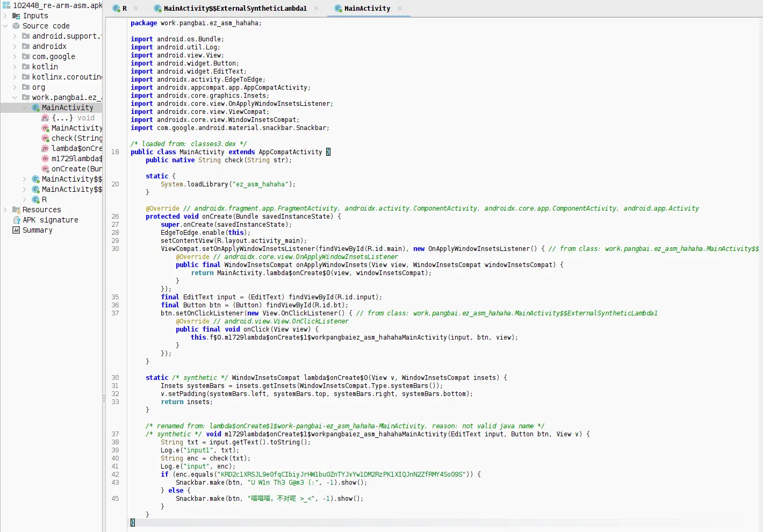The width and height of the screenshot is (763, 532).
Task: Click the Resources folder icon
Action: (16, 210)
